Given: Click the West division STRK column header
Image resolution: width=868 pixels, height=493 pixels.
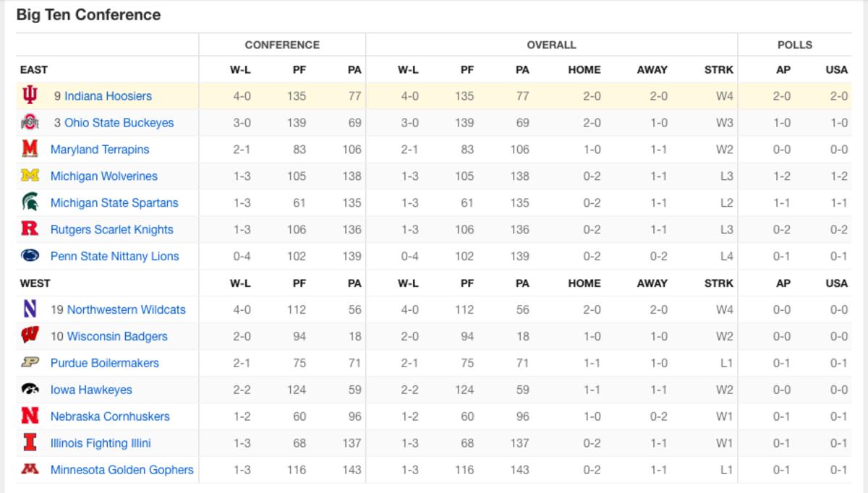Looking at the screenshot, I should (x=718, y=283).
